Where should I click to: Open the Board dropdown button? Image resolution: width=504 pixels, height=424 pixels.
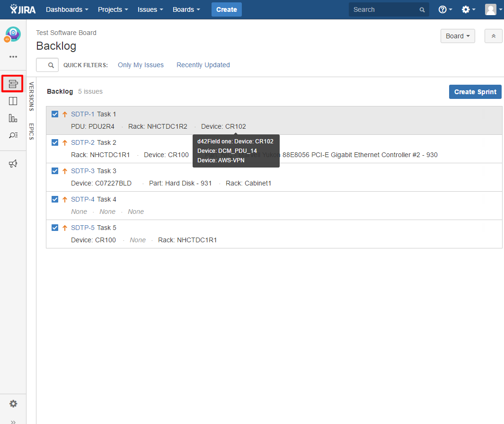(457, 36)
